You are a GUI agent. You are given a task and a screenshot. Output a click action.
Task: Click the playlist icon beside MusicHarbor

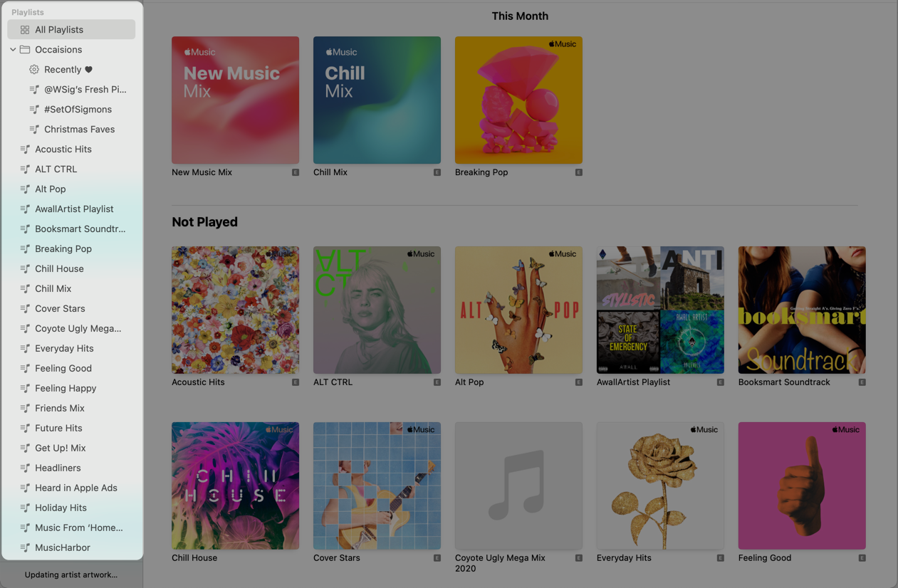(25, 548)
